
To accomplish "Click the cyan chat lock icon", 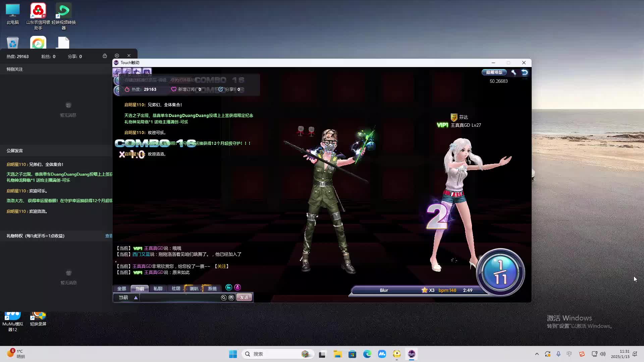I will [x=228, y=287].
